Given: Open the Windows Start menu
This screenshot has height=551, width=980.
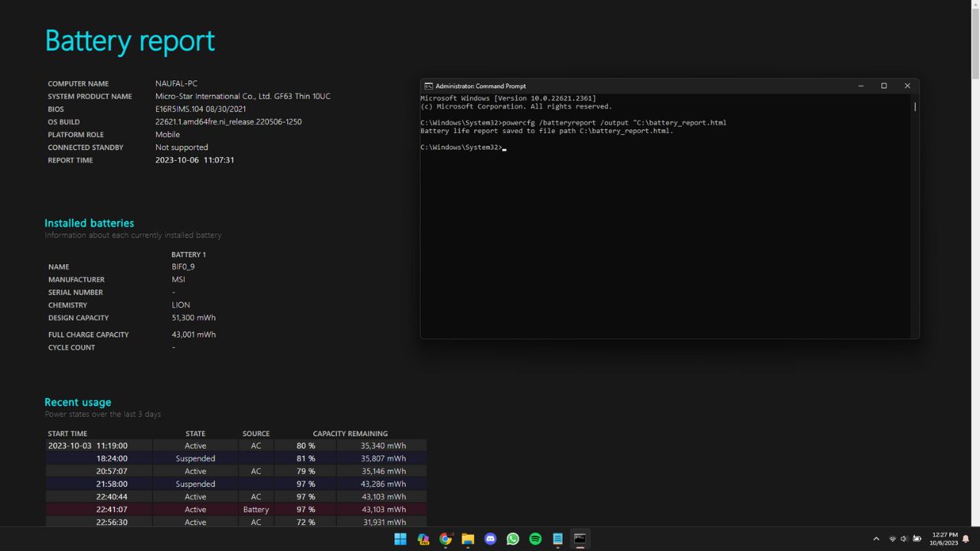Looking at the screenshot, I should click(x=400, y=539).
